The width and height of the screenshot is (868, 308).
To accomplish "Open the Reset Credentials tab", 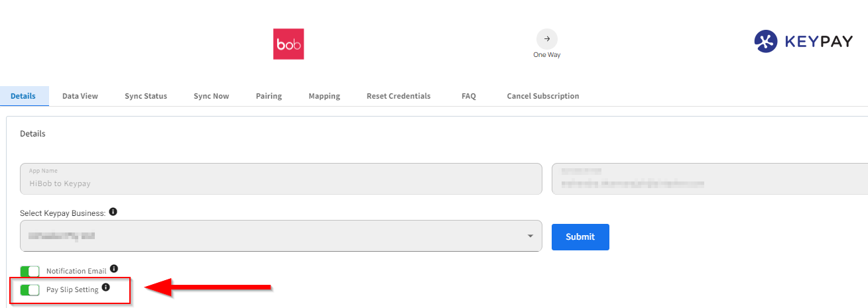I will click(x=399, y=96).
